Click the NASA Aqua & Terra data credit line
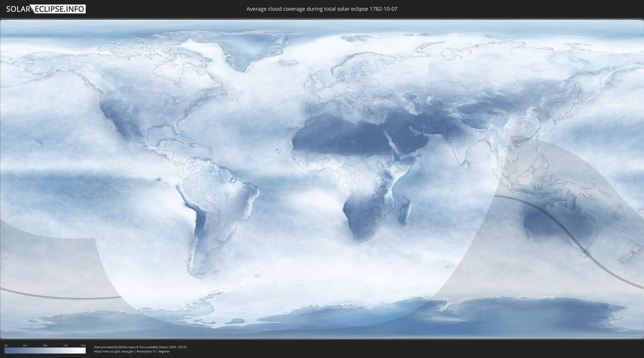 click(x=140, y=347)
